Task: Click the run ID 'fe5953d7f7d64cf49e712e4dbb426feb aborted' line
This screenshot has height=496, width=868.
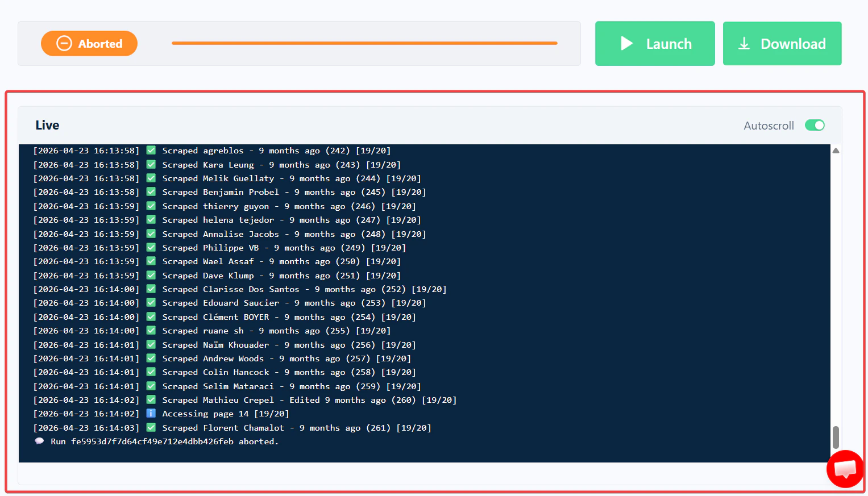Action: 164,441
